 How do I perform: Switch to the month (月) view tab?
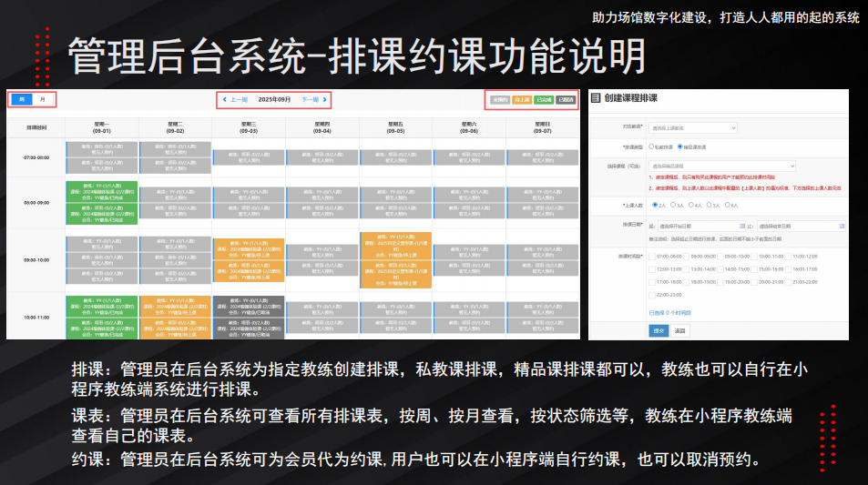pos(42,99)
